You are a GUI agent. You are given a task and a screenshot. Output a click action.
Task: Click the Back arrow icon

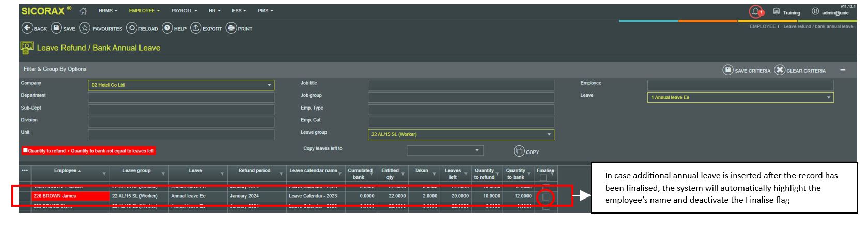(27, 28)
